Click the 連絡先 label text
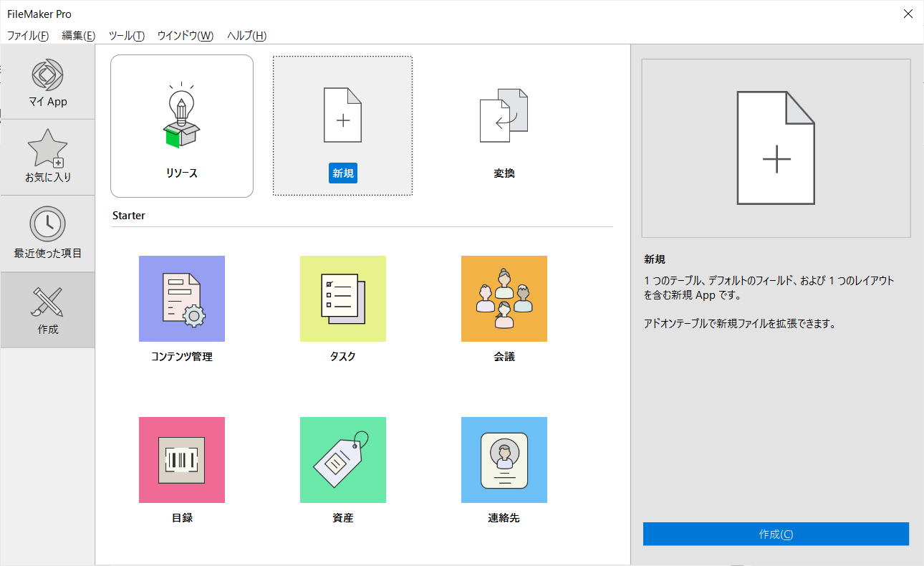The width and height of the screenshot is (924, 566). [x=504, y=517]
